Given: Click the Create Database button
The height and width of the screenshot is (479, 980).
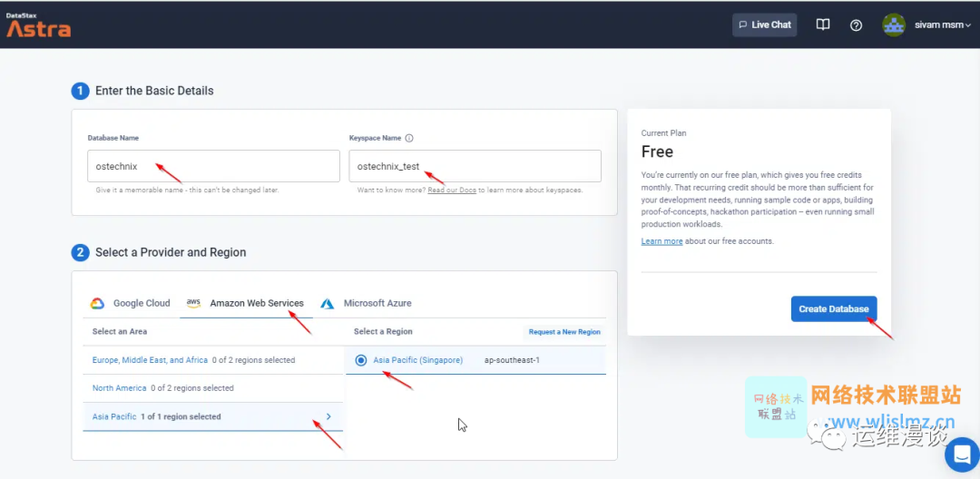Looking at the screenshot, I should point(834,309).
